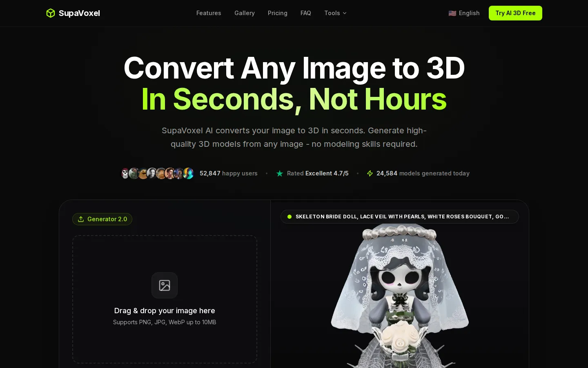
Task: Click the '52,847 happy users' text
Action: tap(229, 173)
